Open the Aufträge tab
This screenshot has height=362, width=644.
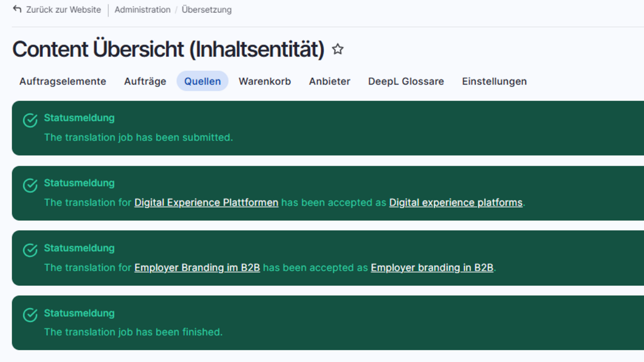point(145,82)
